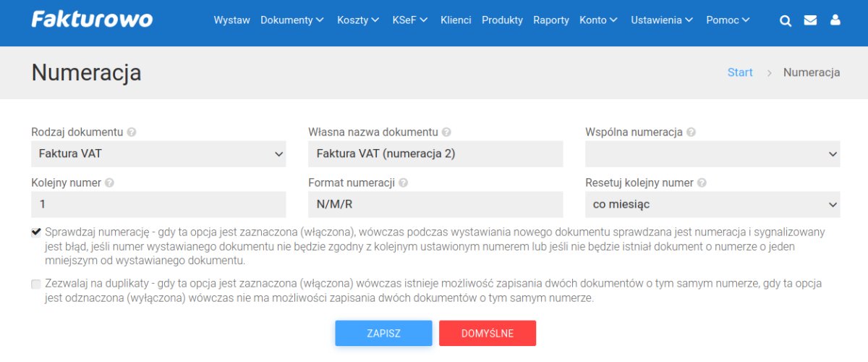Open Raporty in the top menu

[551, 20]
